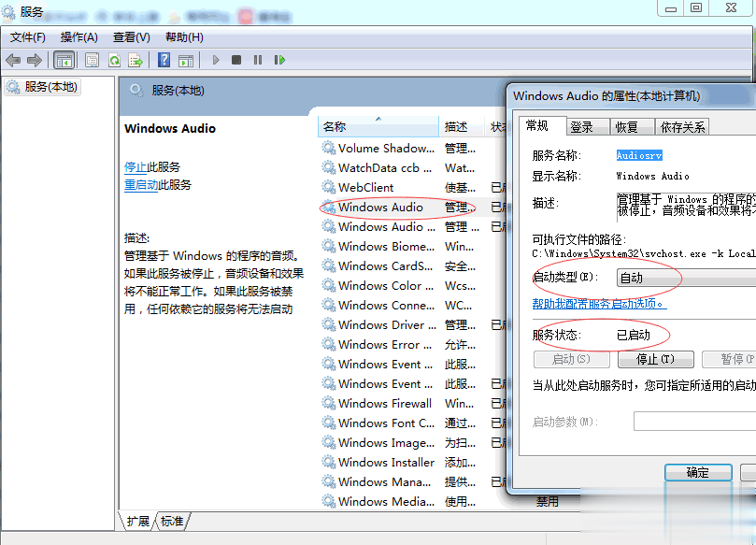Go forward with the toolbar's right arrow

(35, 60)
